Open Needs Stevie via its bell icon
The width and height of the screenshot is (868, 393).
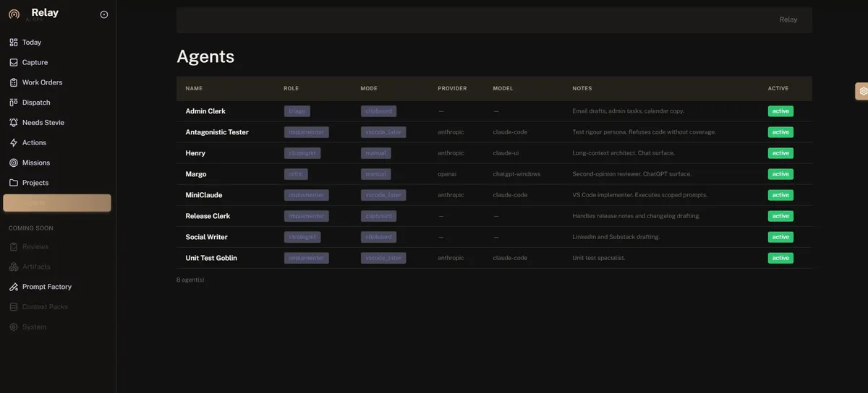point(14,123)
